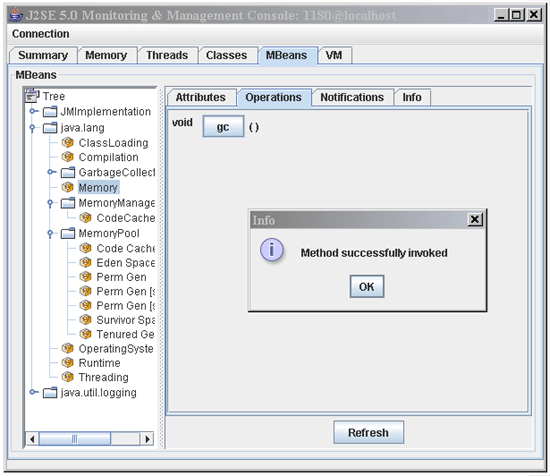Expand the java.util.logging node
Image resolution: width=550 pixels, height=476 pixels.
(33, 392)
